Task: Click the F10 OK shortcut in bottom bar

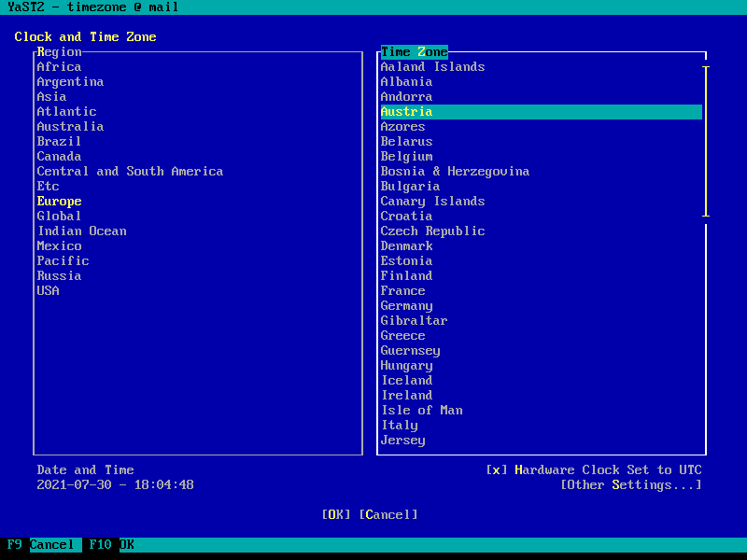Action: [x=111, y=545]
